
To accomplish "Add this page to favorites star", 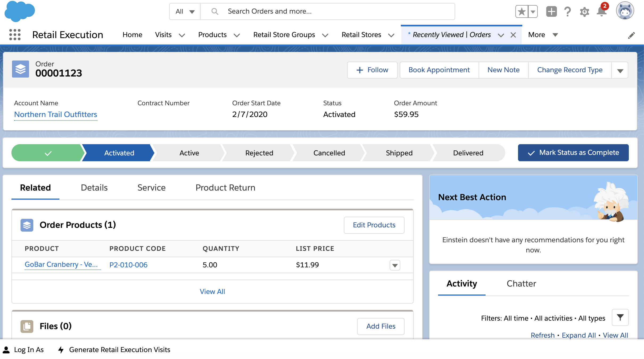I will click(521, 12).
